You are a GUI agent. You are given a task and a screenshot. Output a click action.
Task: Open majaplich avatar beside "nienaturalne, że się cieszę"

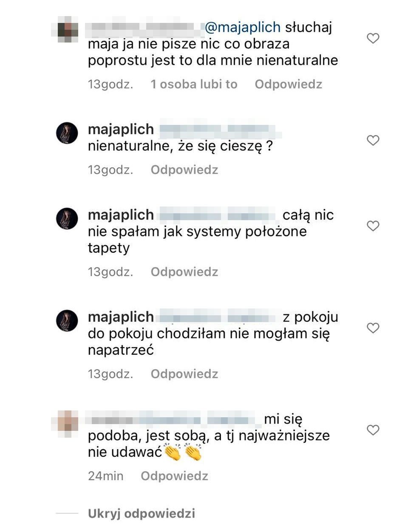[x=67, y=133]
